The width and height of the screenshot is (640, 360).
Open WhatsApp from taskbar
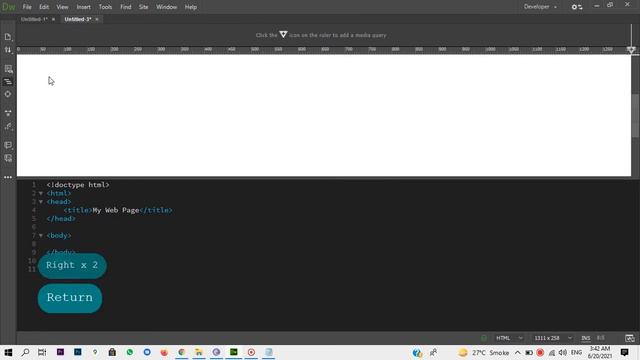tap(130, 352)
